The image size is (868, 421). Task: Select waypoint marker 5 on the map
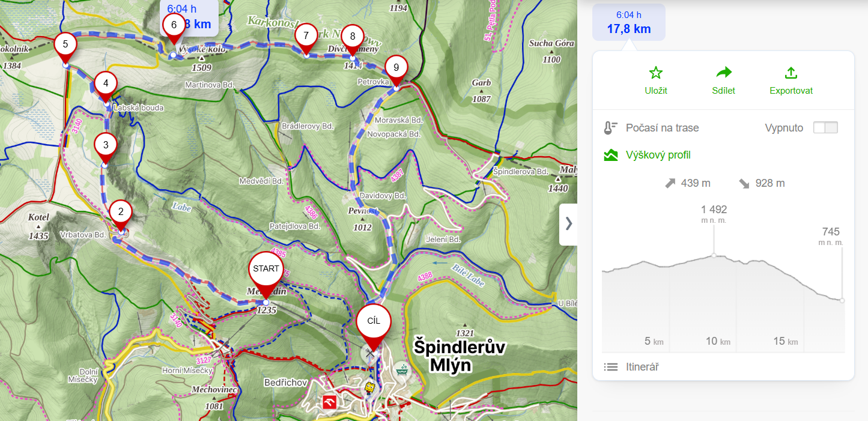tap(65, 44)
